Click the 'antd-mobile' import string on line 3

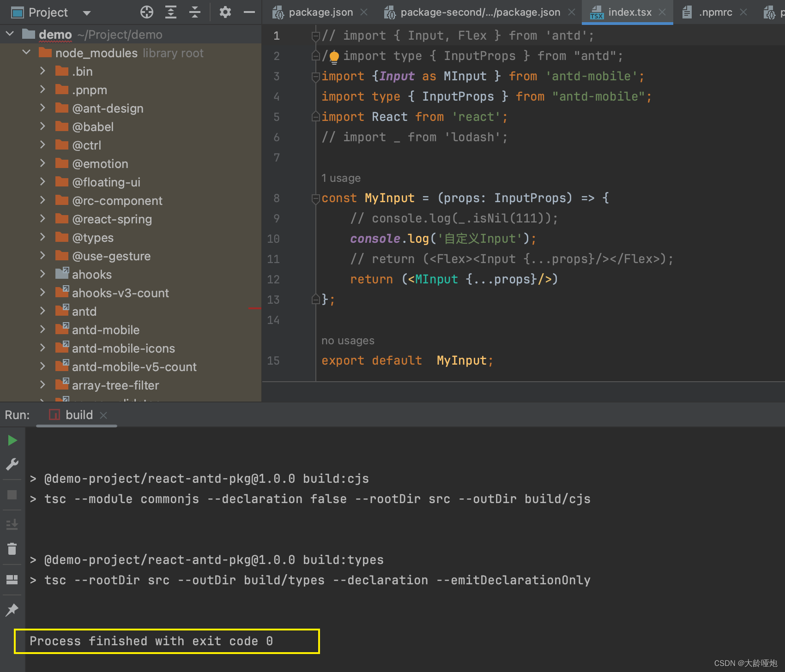click(x=592, y=76)
